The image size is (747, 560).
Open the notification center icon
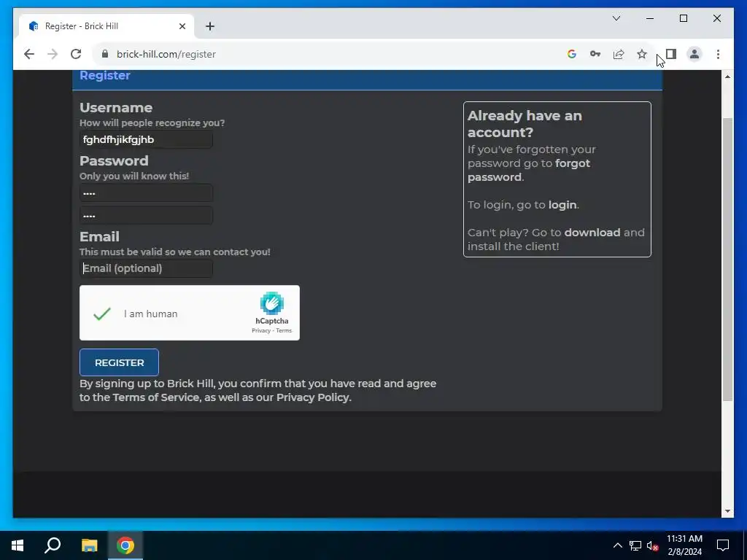[723, 545]
